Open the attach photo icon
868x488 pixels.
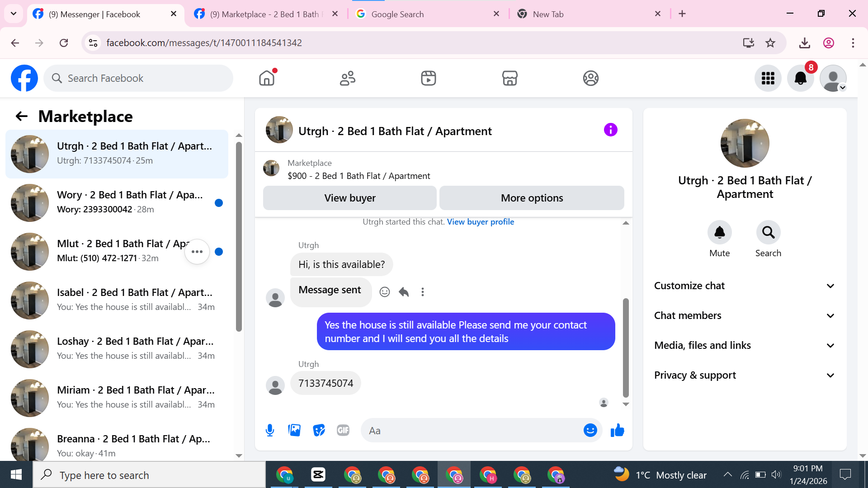coord(294,430)
